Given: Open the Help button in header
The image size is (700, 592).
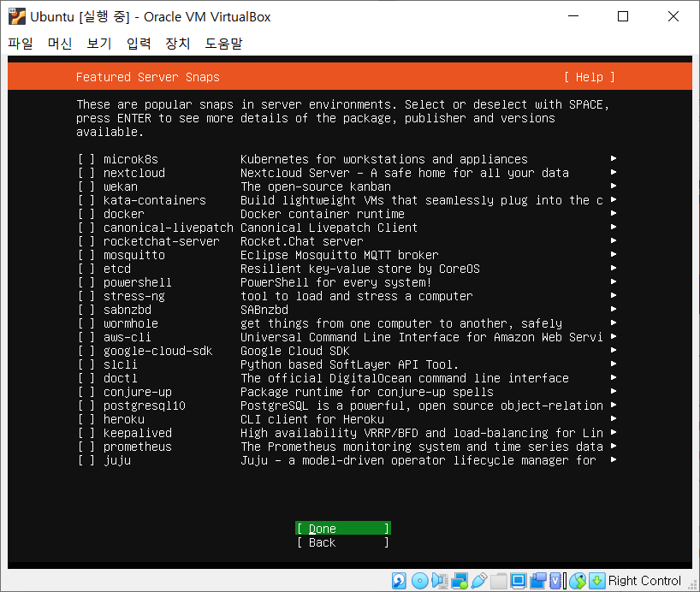Looking at the screenshot, I should tap(590, 77).
